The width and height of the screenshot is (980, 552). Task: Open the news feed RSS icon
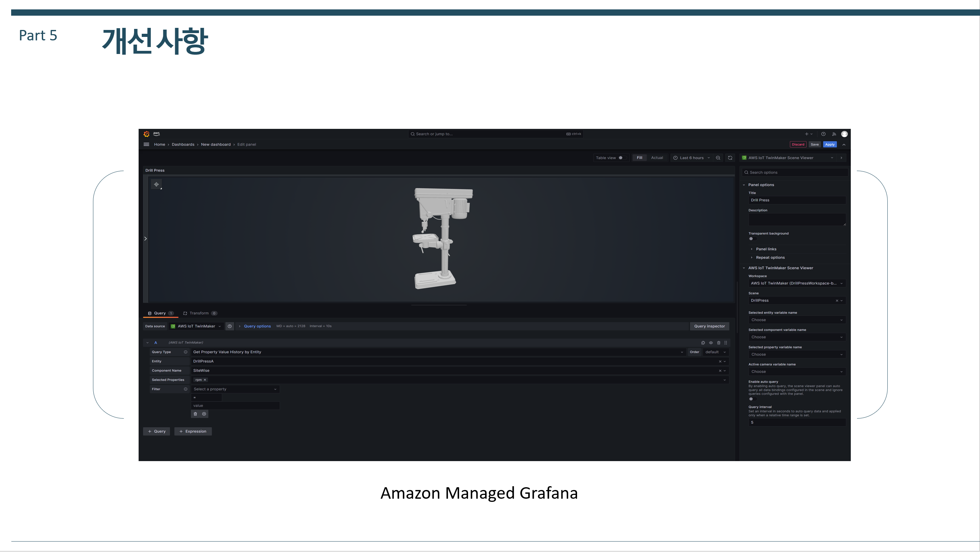[834, 134]
